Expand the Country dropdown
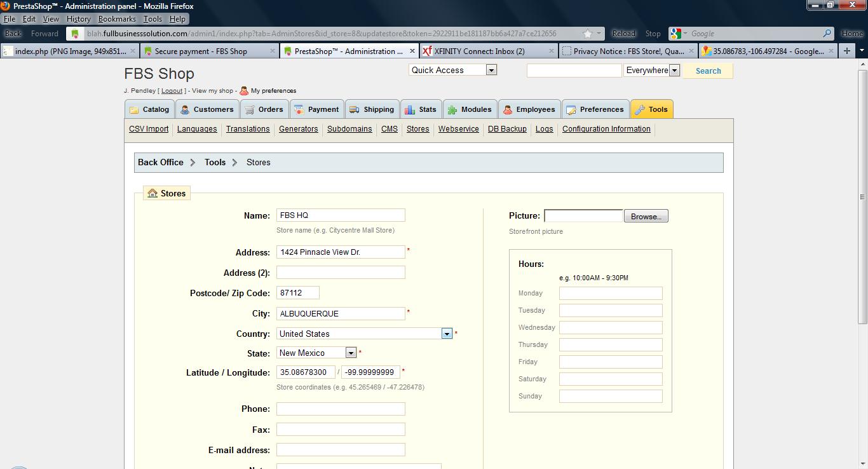 click(x=447, y=334)
